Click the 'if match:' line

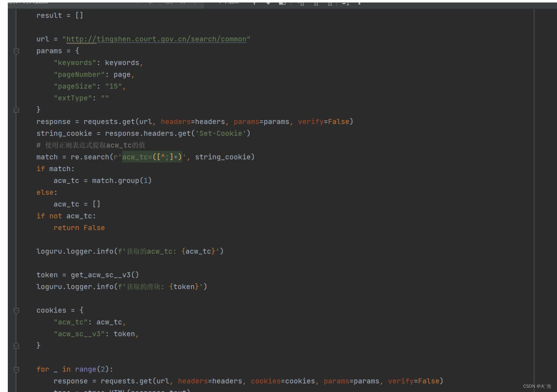tap(55, 169)
